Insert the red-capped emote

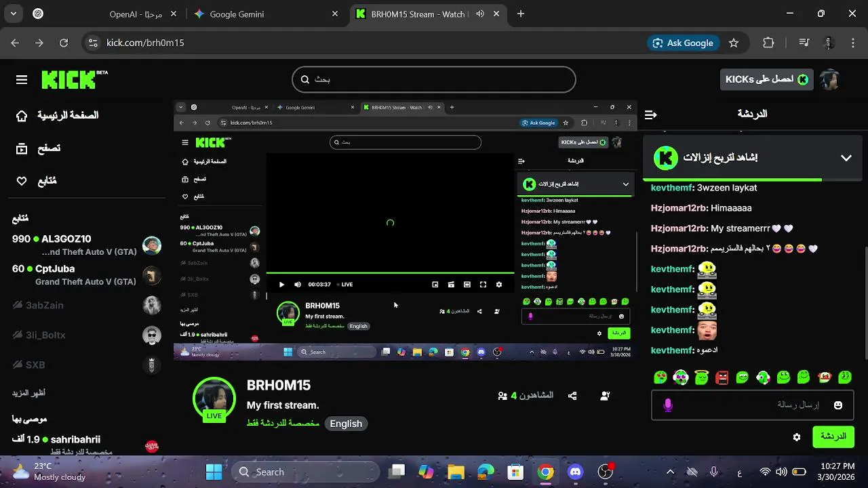tap(825, 377)
